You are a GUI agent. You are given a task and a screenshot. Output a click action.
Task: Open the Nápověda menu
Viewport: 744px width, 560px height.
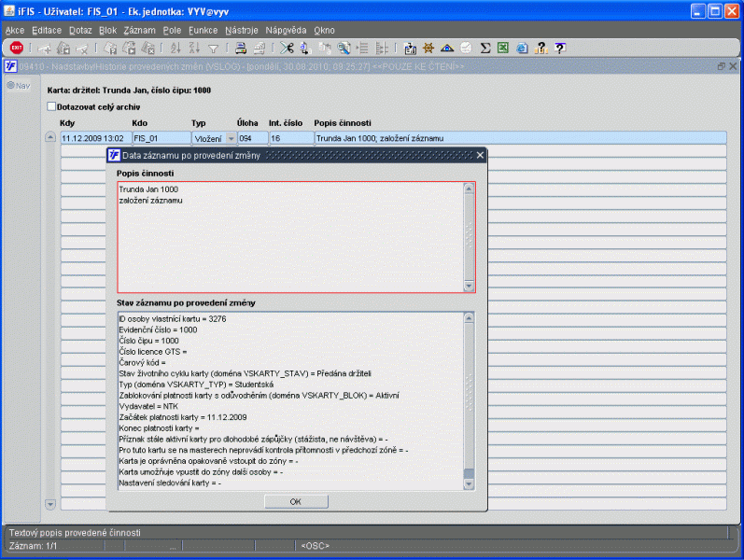[x=286, y=31]
